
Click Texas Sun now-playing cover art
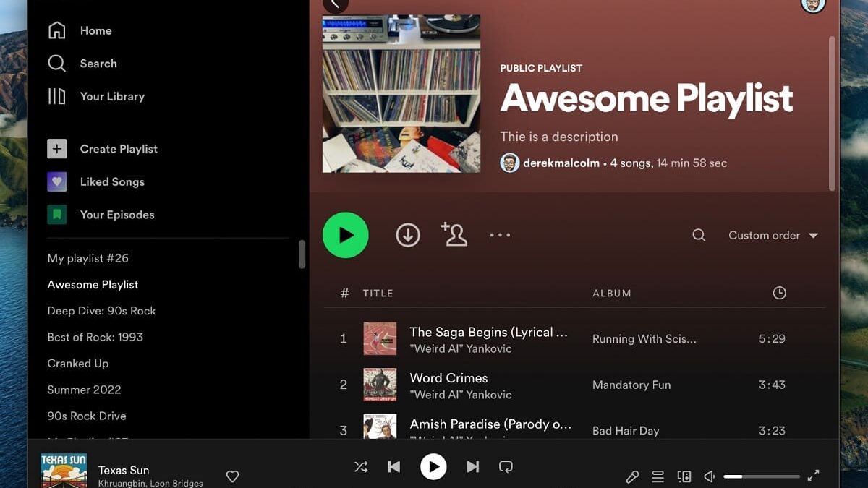click(64, 471)
